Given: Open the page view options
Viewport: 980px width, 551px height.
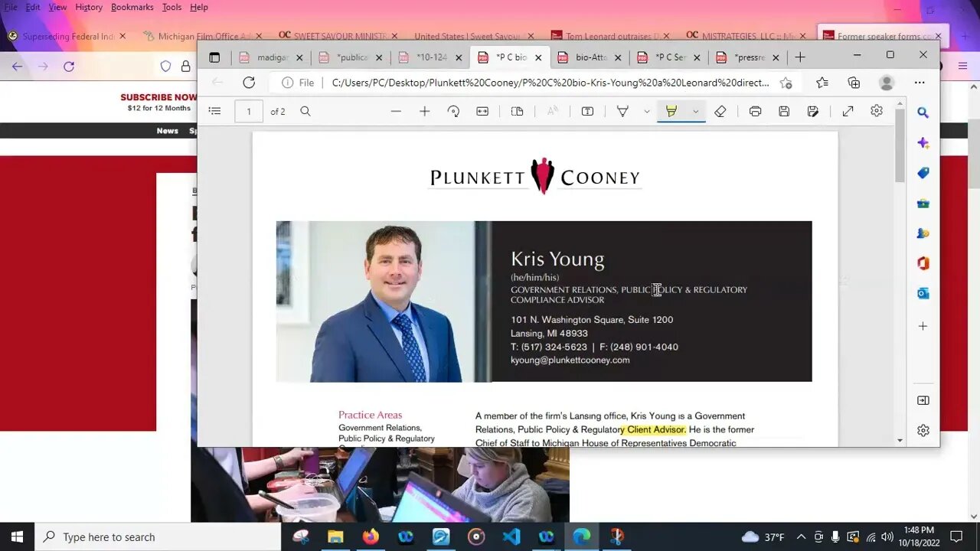Looking at the screenshot, I should [x=518, y=111].
